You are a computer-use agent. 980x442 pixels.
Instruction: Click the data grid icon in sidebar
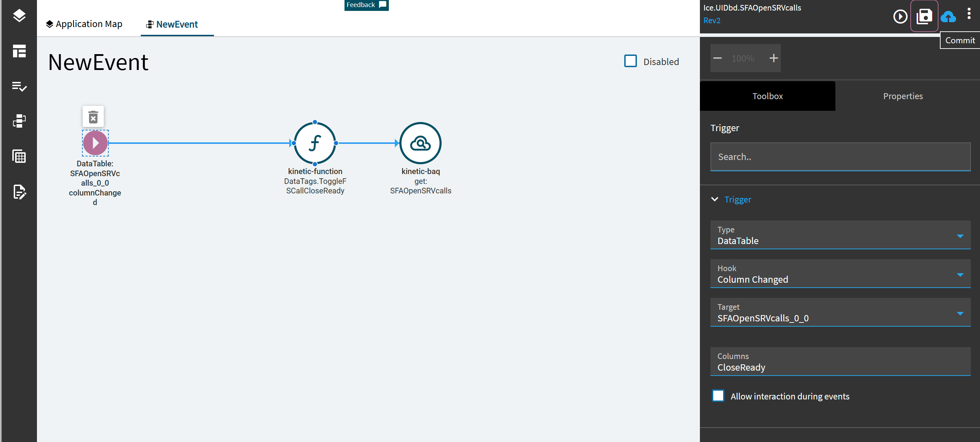click(x=19, y=156)
